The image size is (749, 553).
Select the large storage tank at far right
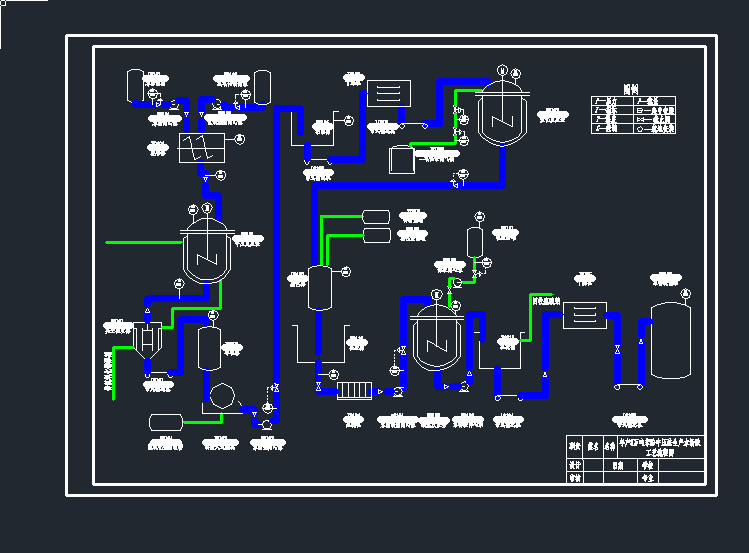tap(670, 341)
